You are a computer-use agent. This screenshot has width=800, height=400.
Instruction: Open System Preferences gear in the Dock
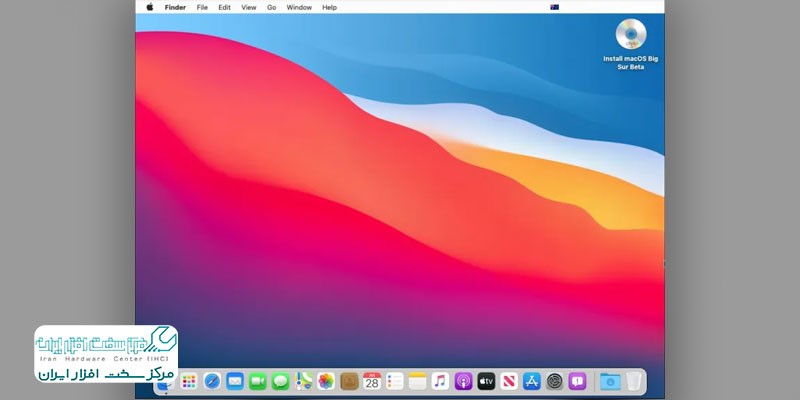[555, 381]
